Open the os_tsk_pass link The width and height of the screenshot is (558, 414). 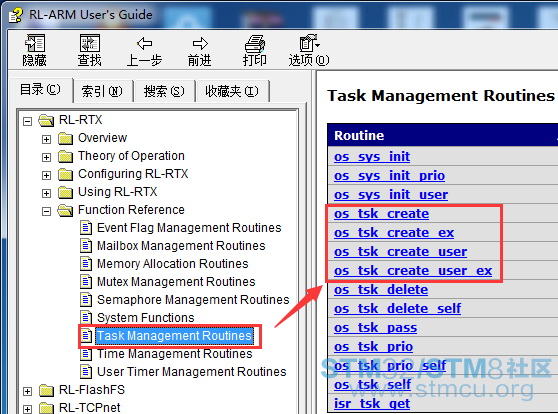[375, 328]
